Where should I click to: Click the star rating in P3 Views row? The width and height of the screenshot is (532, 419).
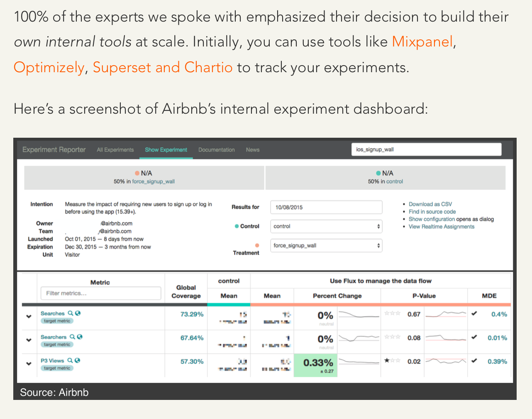392,361
